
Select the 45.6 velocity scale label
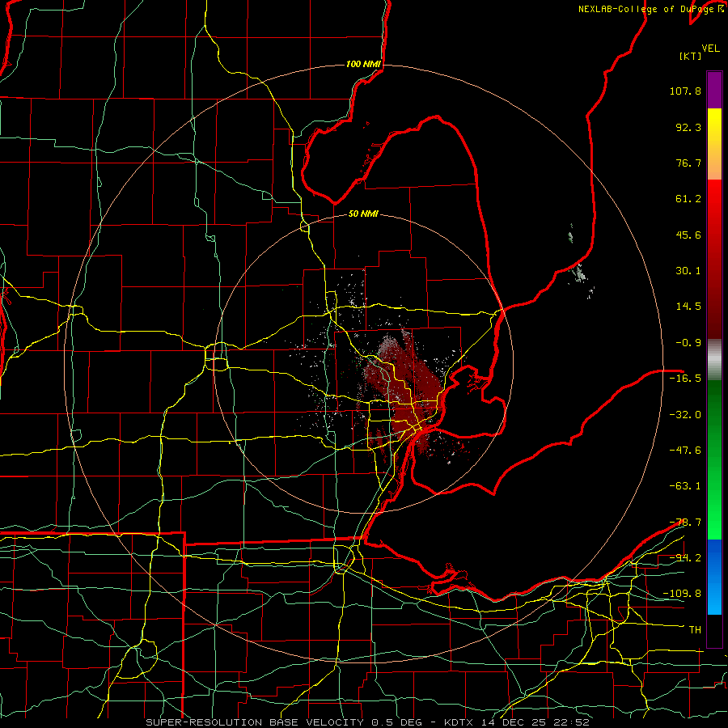click(x=688, y=235)
